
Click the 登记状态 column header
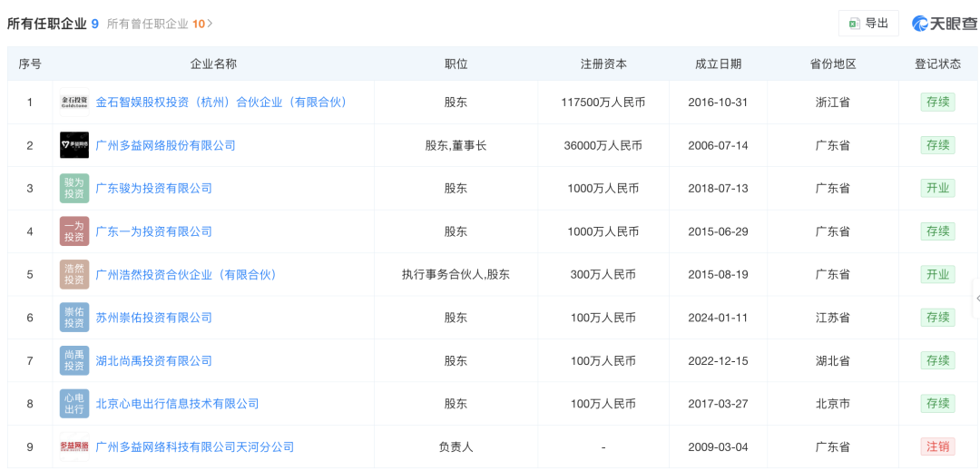pos(937,64)
